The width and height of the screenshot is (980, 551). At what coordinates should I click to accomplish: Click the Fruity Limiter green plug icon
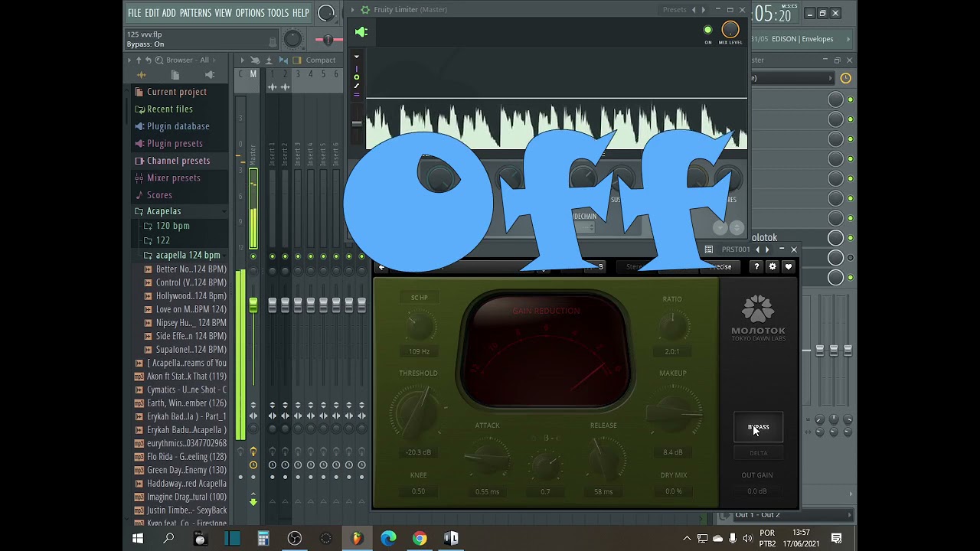(361, 31)
